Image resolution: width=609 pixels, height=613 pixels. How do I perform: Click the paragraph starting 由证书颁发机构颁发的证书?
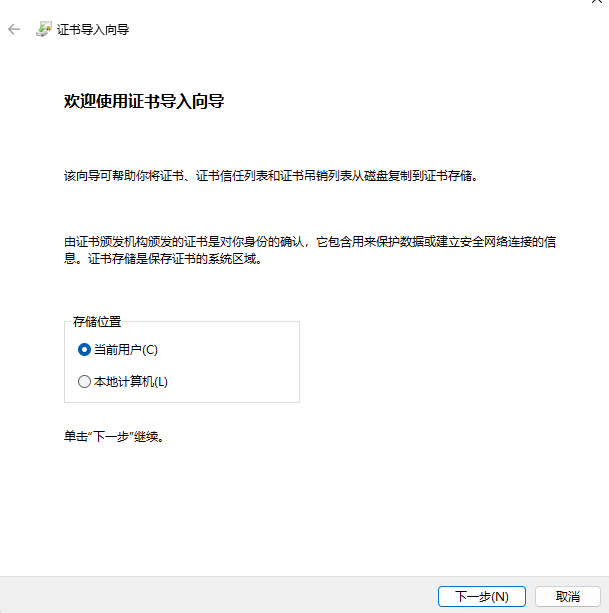pyautogui.click(x=310, y=250)
